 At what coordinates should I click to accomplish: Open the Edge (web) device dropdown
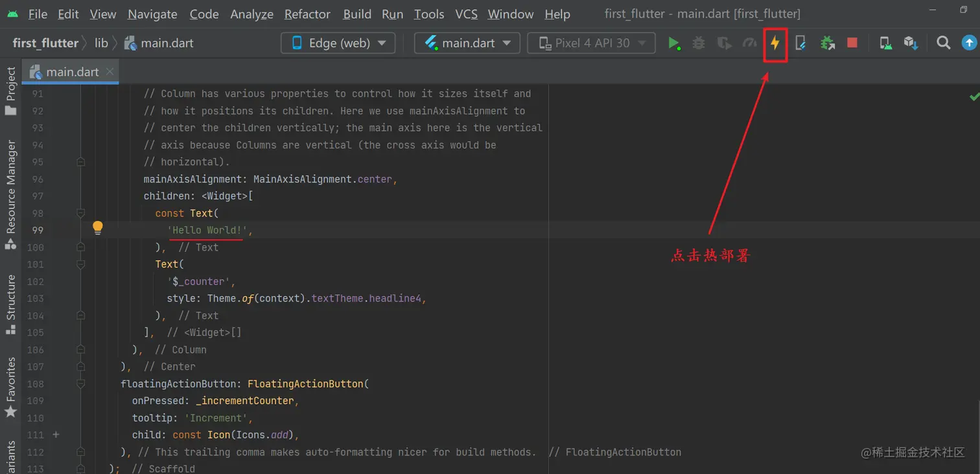click(x=338, y=43)
